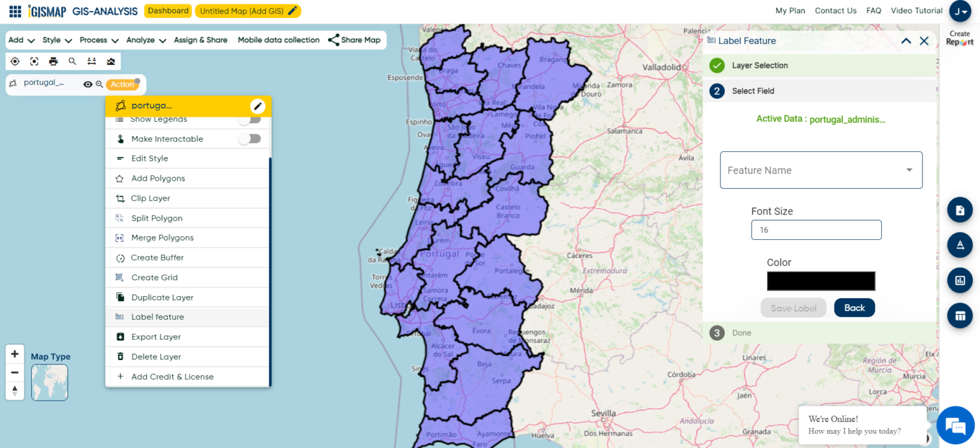This screenshot has height=448, width=980.
Task: Collapse the Label Feature panel chevron
Action: [x=906, y=41]
